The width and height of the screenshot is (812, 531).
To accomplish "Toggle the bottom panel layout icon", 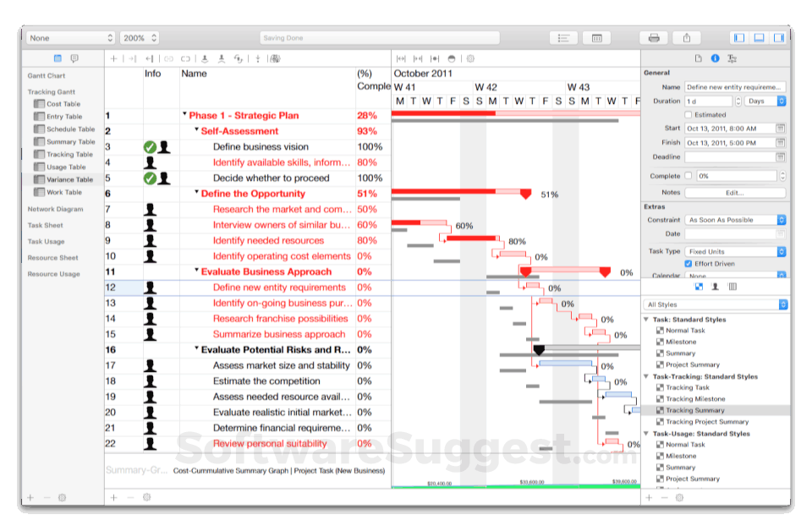I will 760,38.
